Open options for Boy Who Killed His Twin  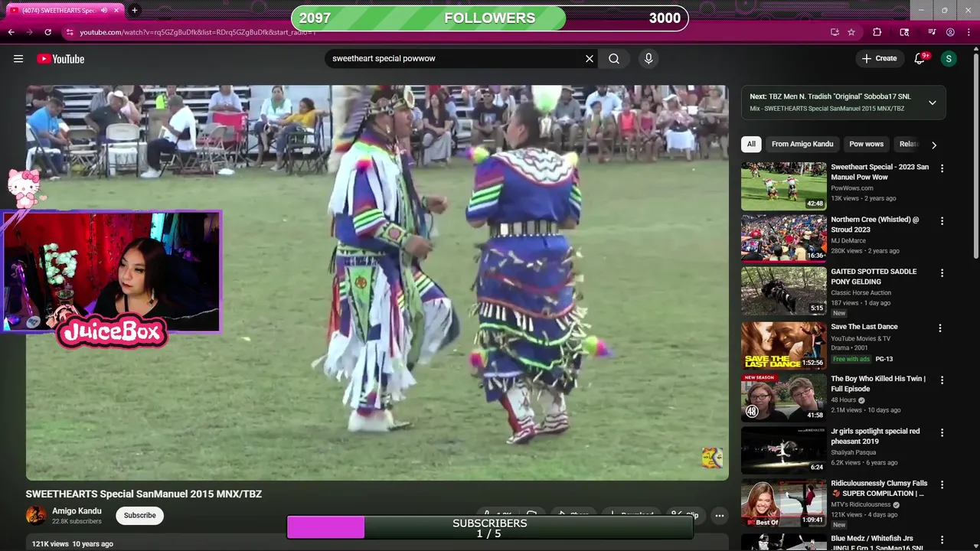point(942,380)
